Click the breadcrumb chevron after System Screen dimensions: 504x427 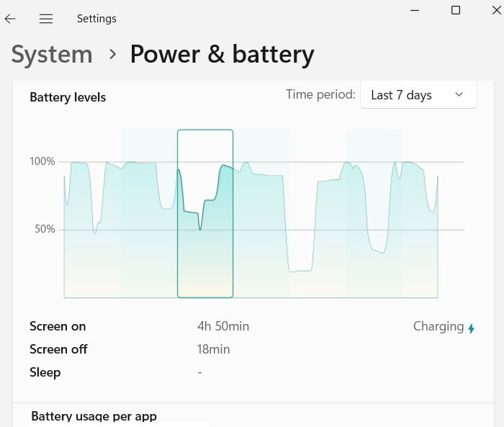pyautogui.click(x=112, y=54)
